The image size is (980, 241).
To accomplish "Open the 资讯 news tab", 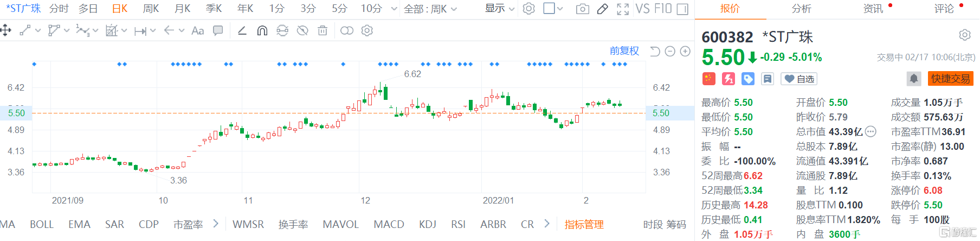I will pos(873,9).
